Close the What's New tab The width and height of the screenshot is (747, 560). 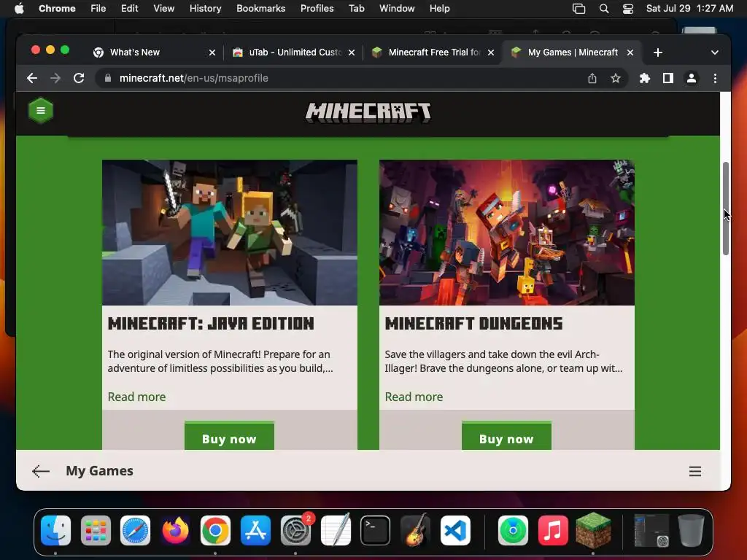tap(212, 52)
